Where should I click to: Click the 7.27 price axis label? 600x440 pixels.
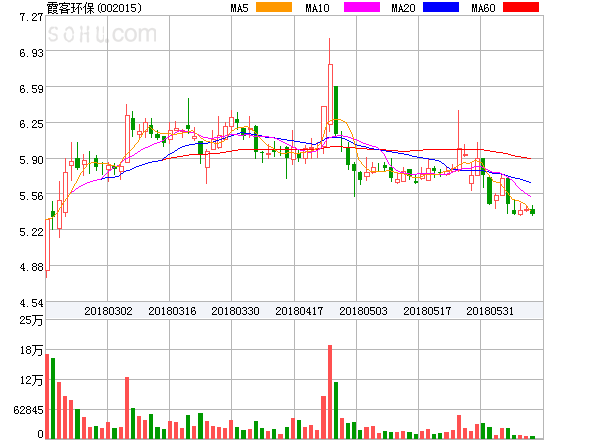[31, 17]
